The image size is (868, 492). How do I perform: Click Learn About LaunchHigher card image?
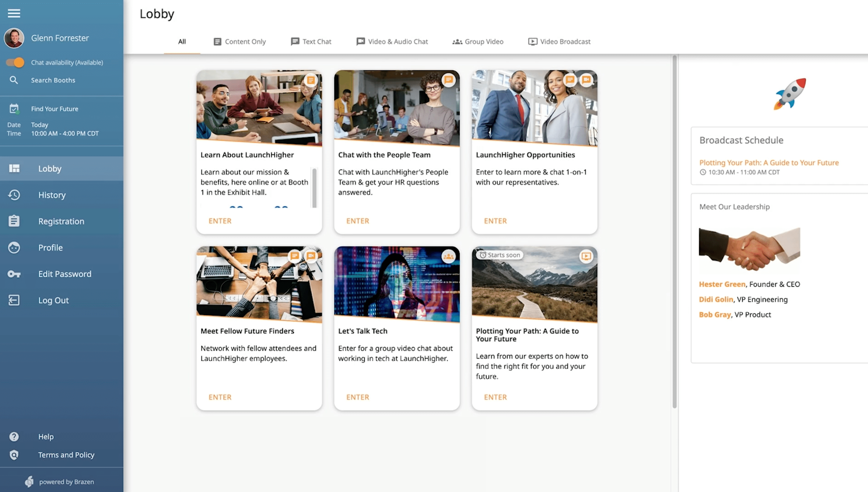259,108
